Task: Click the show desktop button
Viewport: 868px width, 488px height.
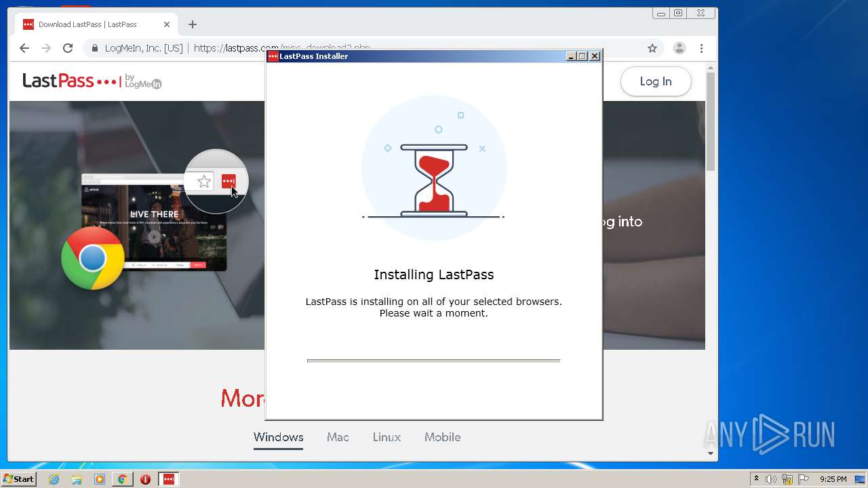Action: pyautogui.click(x=861, y=479)
